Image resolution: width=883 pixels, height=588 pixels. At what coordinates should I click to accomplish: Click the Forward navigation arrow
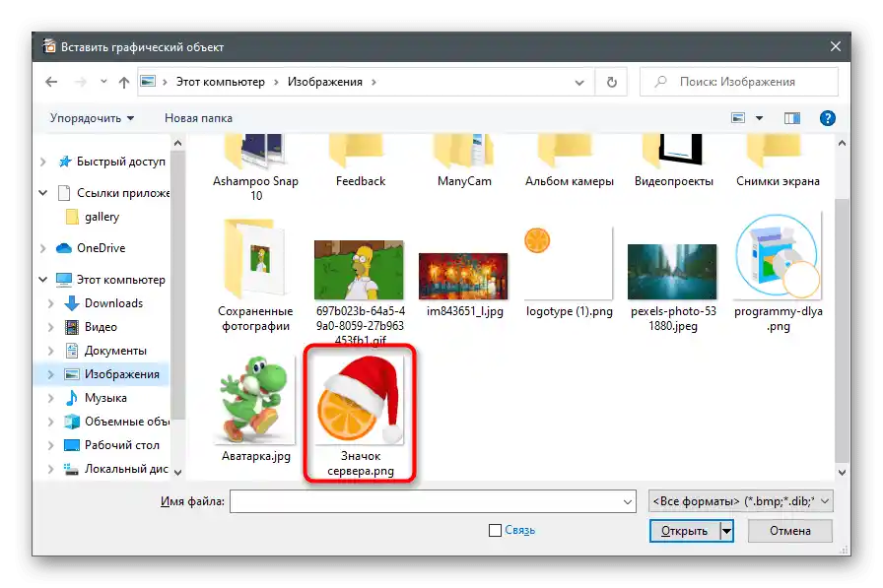81,82
